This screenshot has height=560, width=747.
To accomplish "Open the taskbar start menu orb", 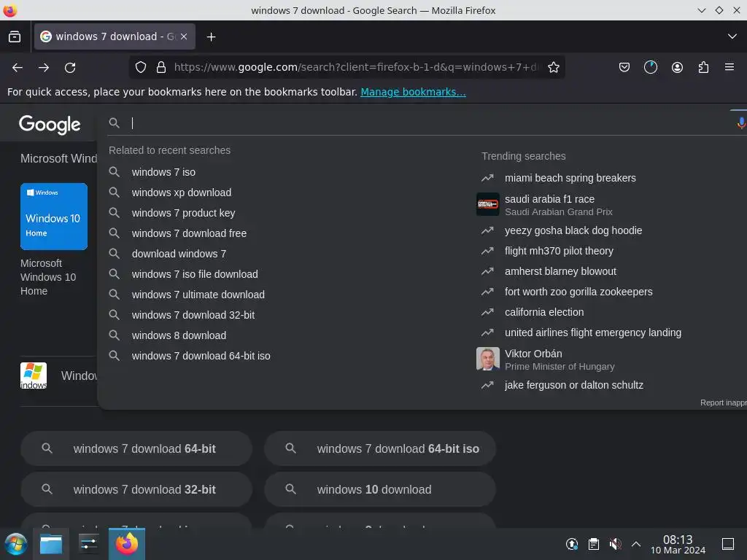I will (x=15, y=544).
